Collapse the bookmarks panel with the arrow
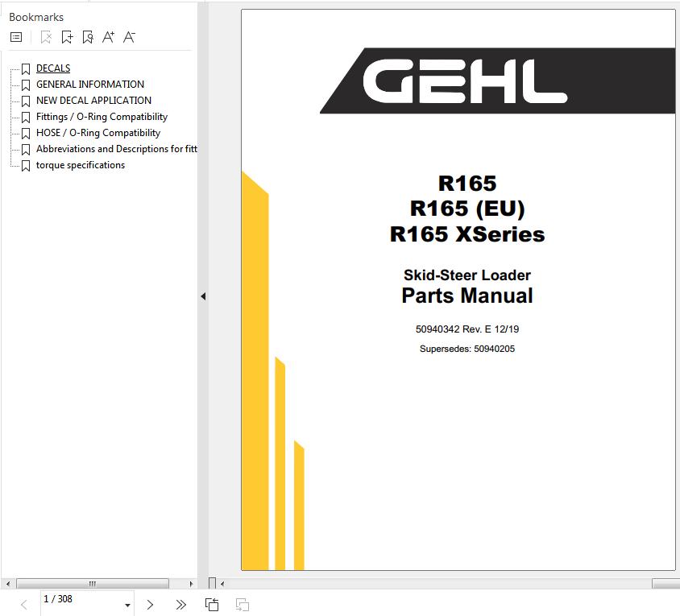 coord(203,296)
